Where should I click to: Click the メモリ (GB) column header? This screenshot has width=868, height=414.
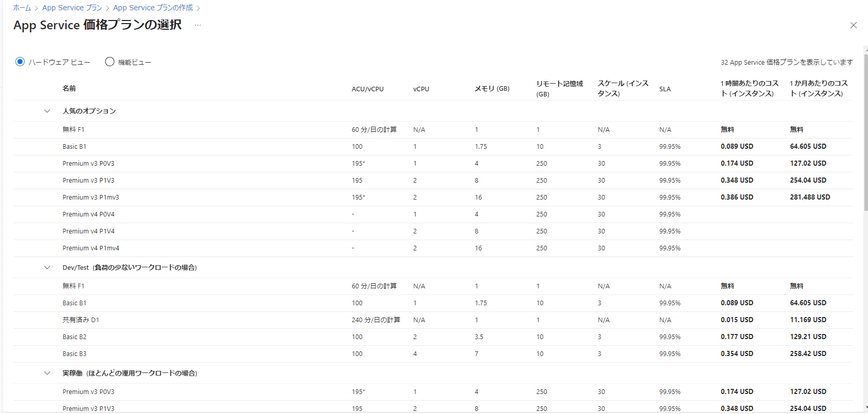(x=492, y=89)
